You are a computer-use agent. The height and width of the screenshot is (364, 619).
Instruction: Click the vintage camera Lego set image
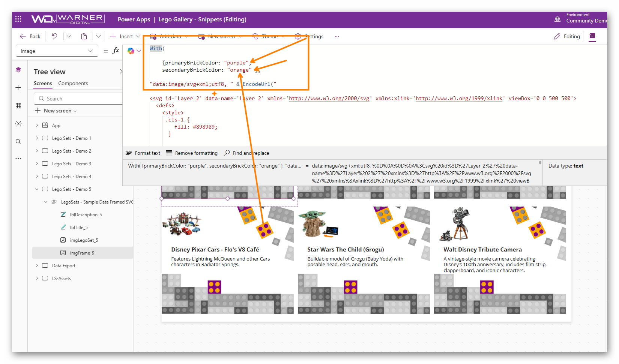coord(455,224)
